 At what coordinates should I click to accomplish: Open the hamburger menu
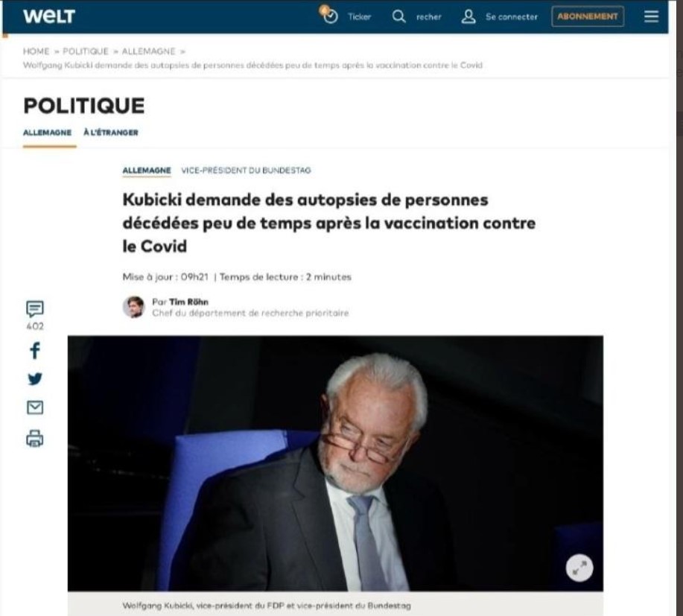coord(651,16)
